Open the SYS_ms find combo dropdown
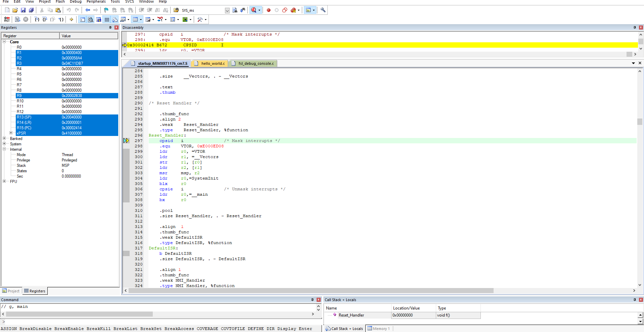 227,10
